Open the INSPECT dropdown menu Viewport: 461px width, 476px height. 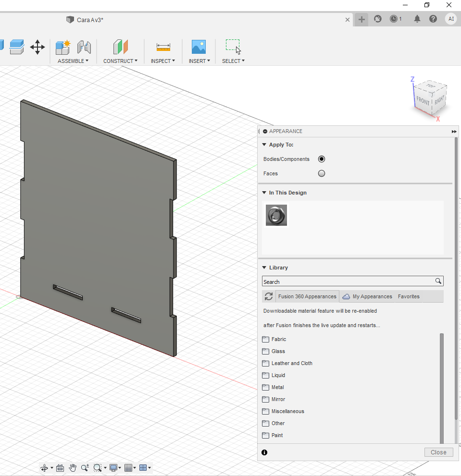click(162, 61)
